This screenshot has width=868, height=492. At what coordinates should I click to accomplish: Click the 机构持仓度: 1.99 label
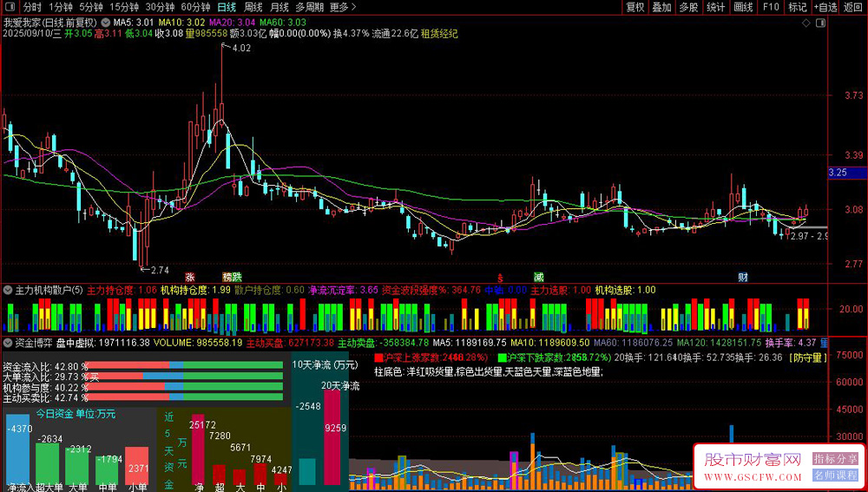pyautogui.click(x=195, y=290)
